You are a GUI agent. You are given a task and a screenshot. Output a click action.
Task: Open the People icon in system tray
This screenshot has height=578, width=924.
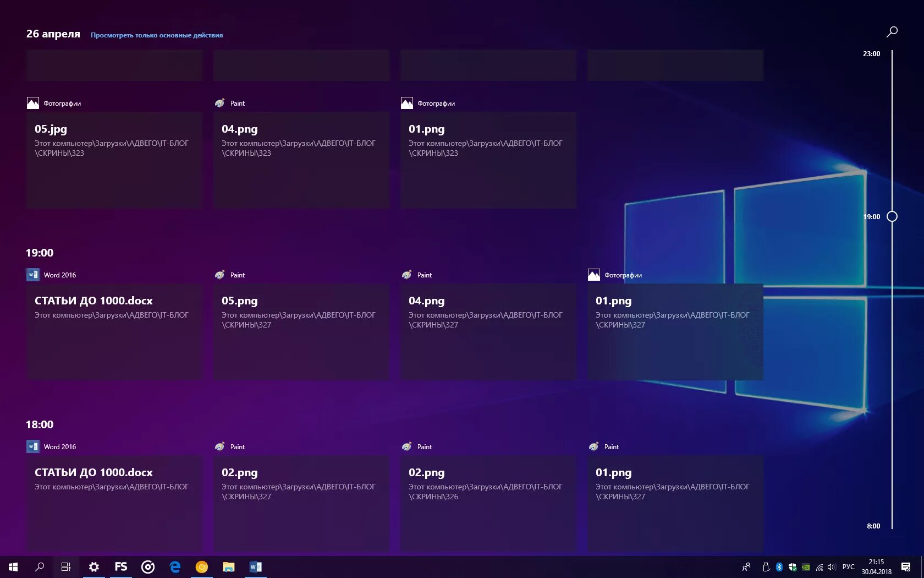pyautogui.click(x=746, y=567)
